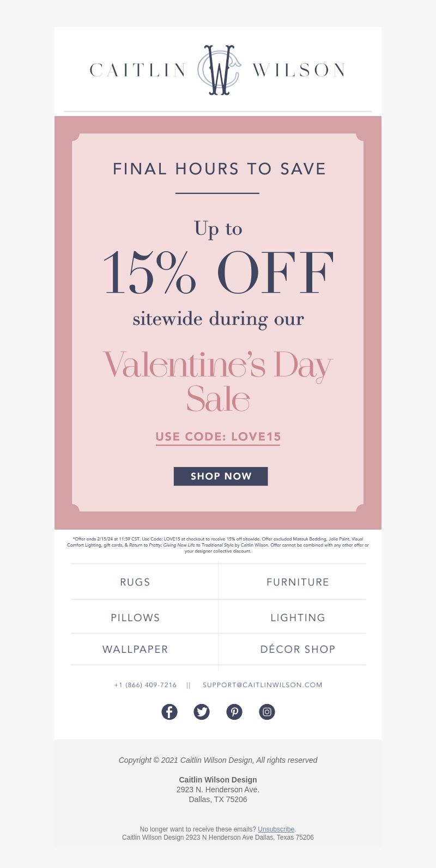Open the FURNITURE category

click(x=298, y=582)
